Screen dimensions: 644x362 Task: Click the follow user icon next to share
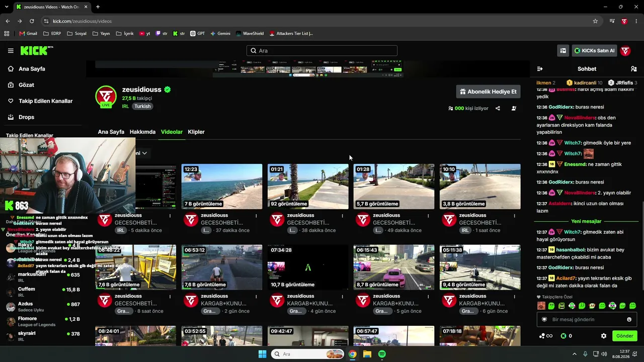click(x=514, y=108)
